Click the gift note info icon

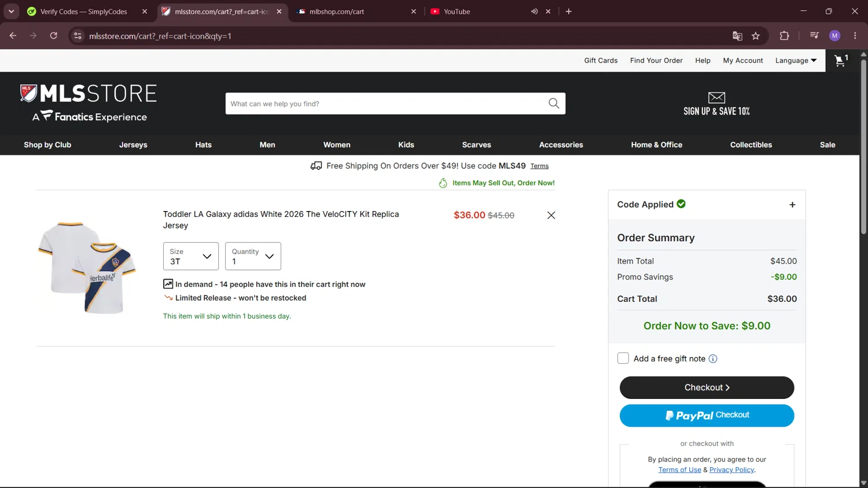(x=713, y=358)
